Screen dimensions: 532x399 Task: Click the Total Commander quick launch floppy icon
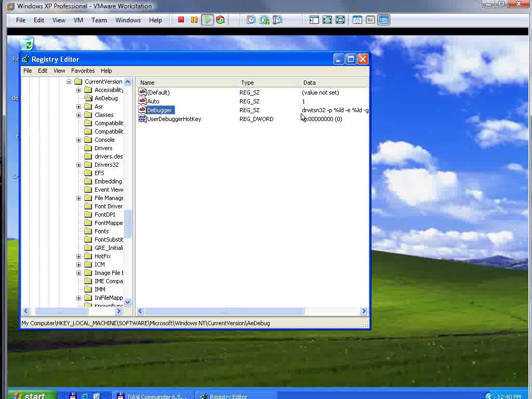(73, 395)
